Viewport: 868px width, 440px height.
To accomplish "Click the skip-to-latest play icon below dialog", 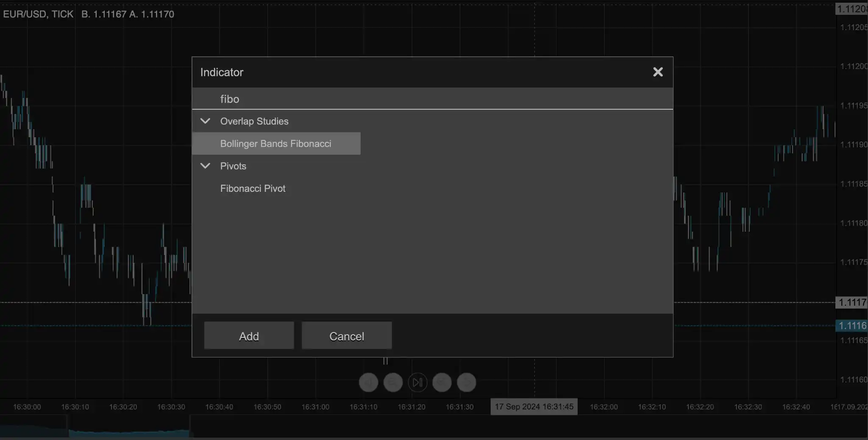I will click(x=417, y=382).
